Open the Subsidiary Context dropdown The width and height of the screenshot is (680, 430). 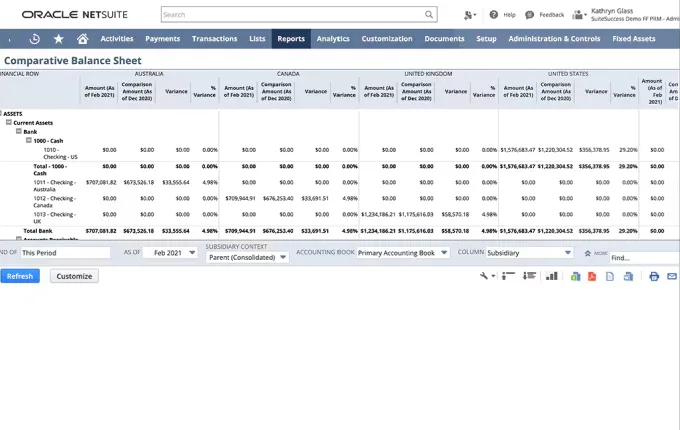[x=247, y=257]
